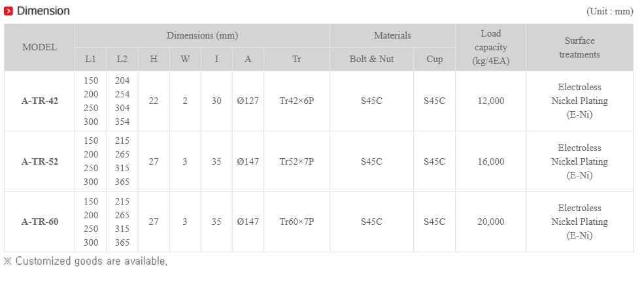Viewport: 644px width, 281px height.
Task: Select the A-TR-42 model cell
Action: tap(39, 101)
